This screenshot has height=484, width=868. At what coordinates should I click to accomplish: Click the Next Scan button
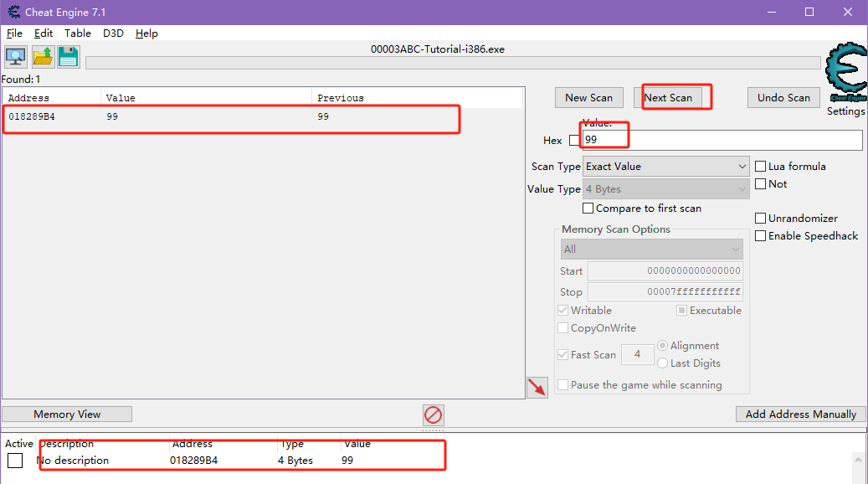668,97
